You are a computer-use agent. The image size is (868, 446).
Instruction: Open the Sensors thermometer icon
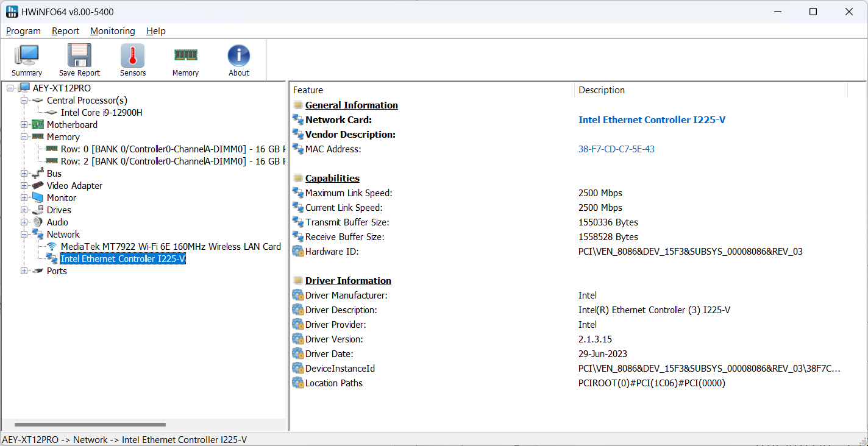[x=133, y=55]
